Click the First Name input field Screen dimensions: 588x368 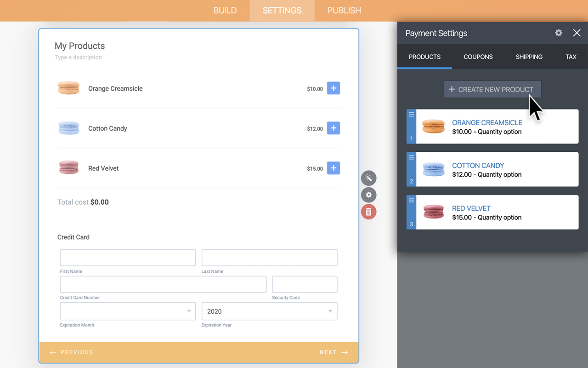127,258
